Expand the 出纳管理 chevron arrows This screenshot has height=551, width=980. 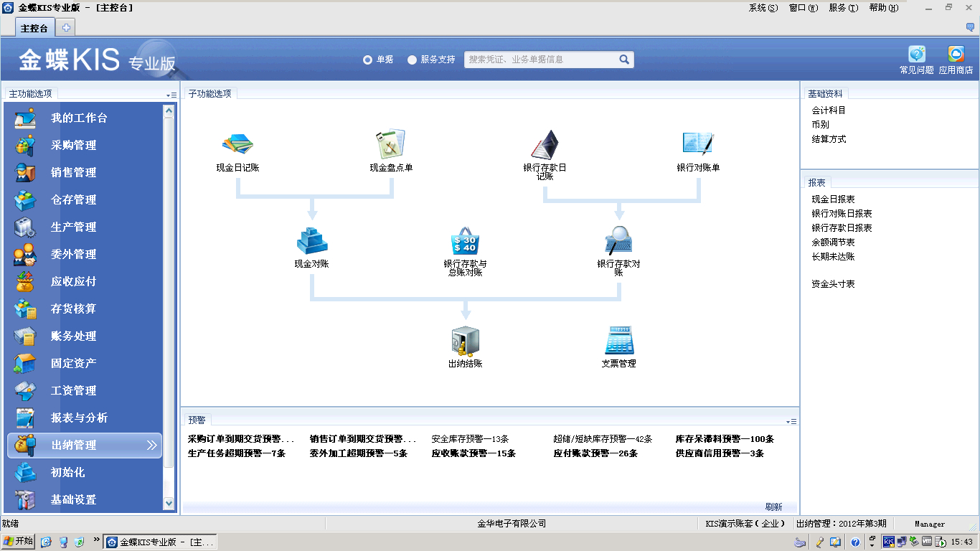(x=151, y=445)
